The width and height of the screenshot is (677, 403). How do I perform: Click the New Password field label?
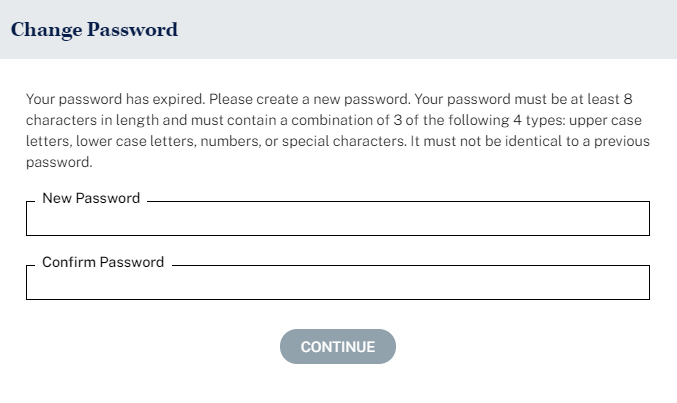(x=91, y=199)
